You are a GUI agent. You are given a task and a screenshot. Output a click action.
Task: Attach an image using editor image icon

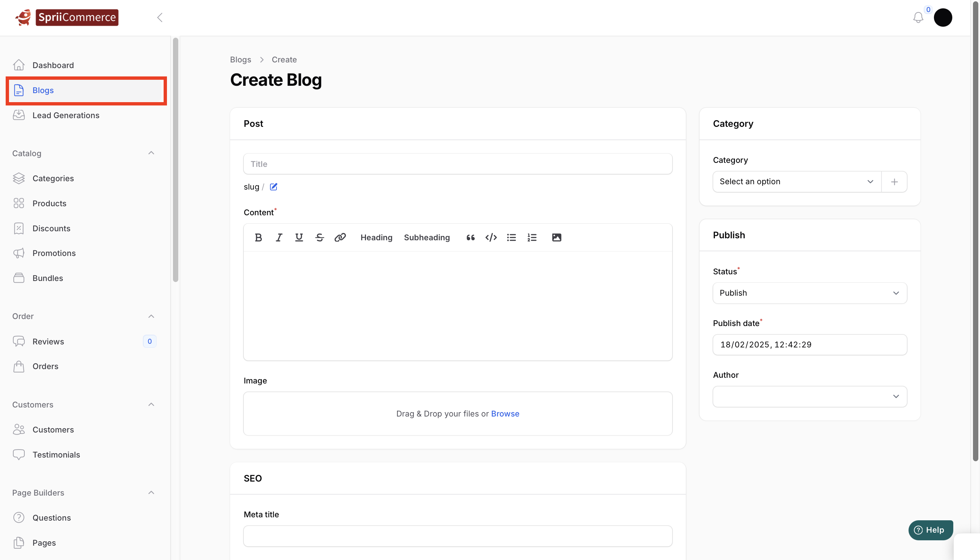coord(556,237)
